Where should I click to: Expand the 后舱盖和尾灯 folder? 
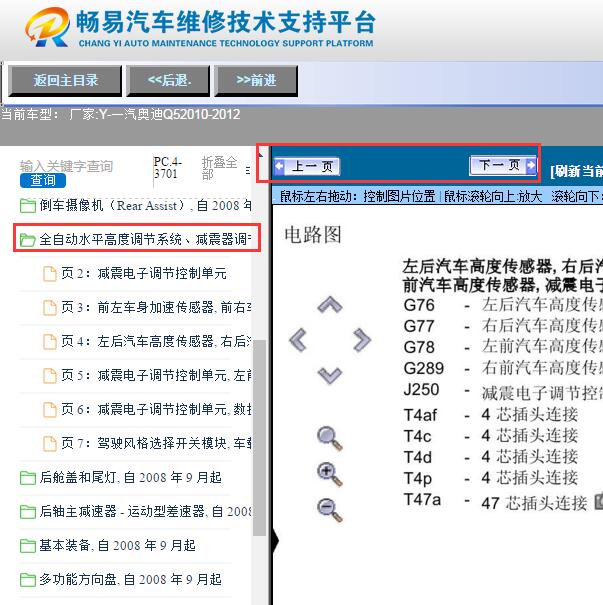coord(121,478)
